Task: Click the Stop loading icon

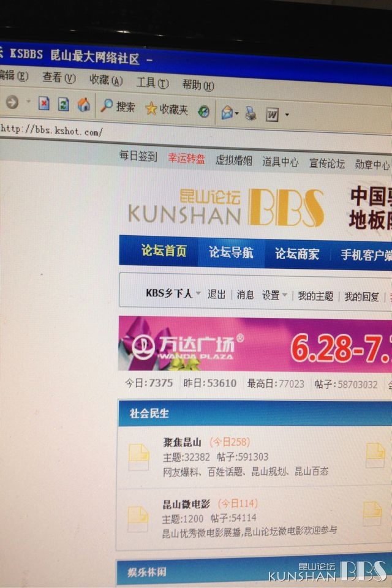Action: click(44, 104)
